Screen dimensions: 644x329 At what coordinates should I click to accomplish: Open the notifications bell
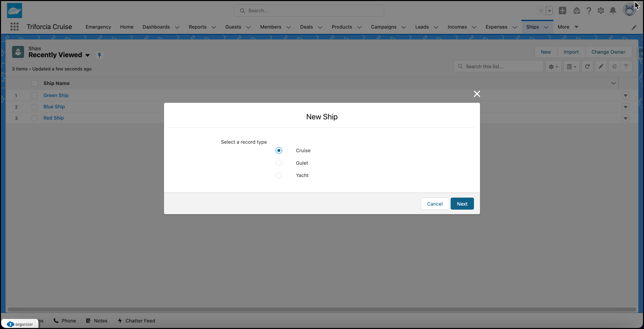click(x=613, y=11)
